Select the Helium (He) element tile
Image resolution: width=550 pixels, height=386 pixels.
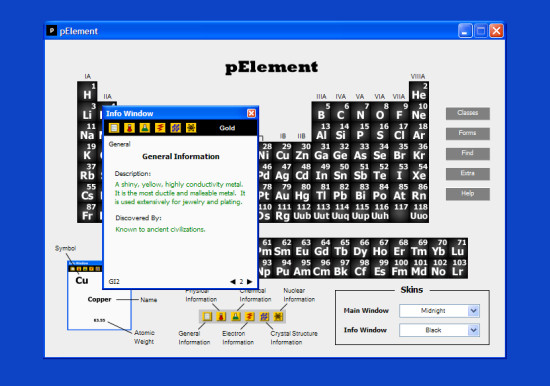(419, 92)
